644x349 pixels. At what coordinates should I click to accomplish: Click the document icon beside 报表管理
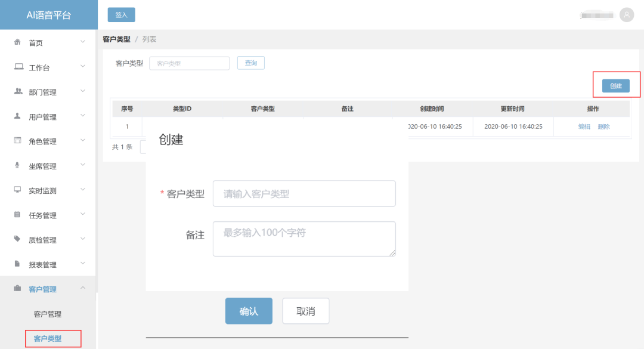pyautogui.click(x=17, y=264)
